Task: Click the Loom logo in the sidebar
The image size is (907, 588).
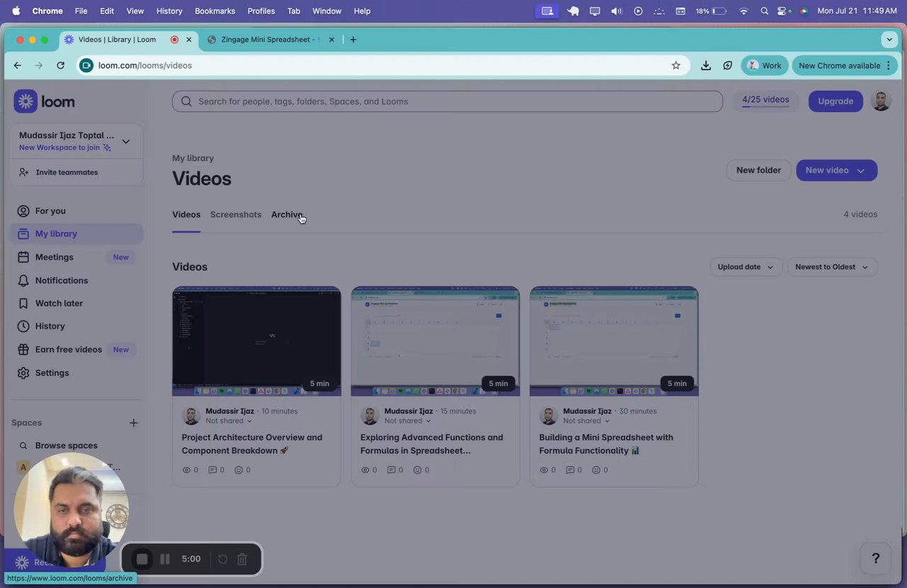Action: point(44,101)
